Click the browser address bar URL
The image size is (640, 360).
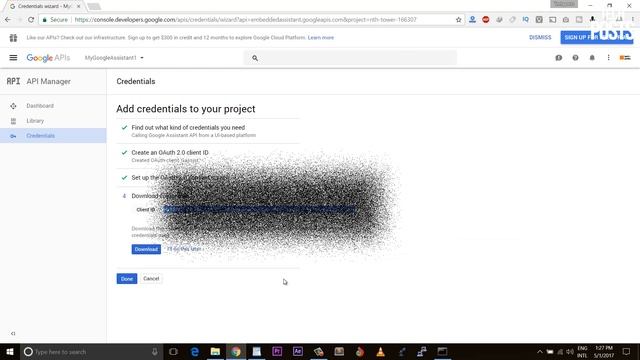245,20
